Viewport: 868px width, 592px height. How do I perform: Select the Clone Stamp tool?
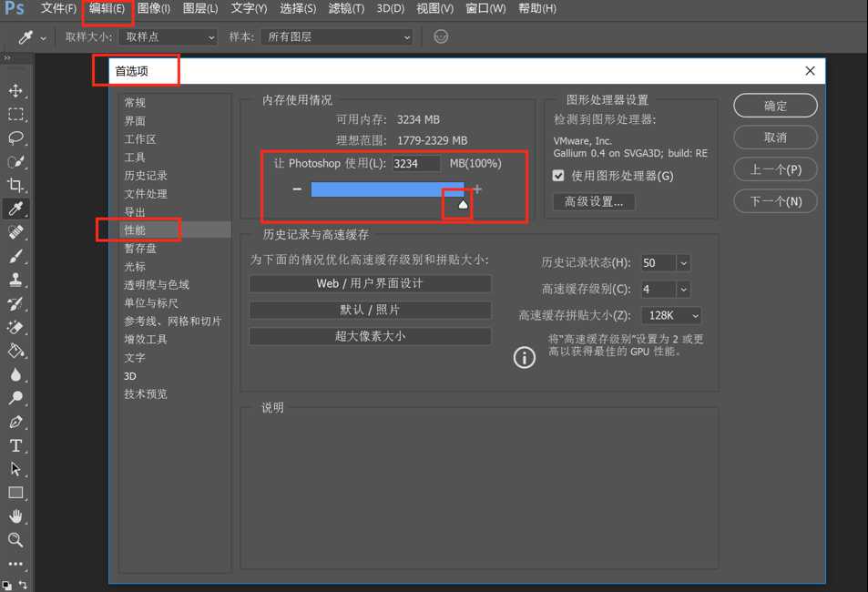point(15,280)
